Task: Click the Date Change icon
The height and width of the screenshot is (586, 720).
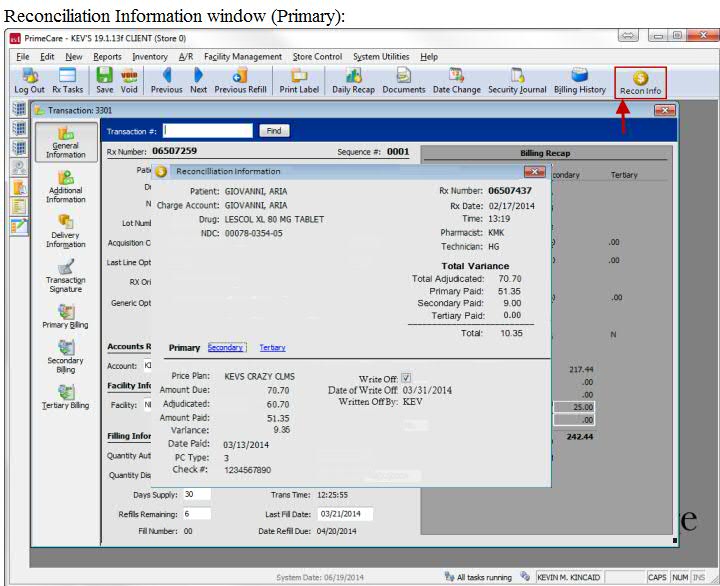Action: (x=456, y=81)
